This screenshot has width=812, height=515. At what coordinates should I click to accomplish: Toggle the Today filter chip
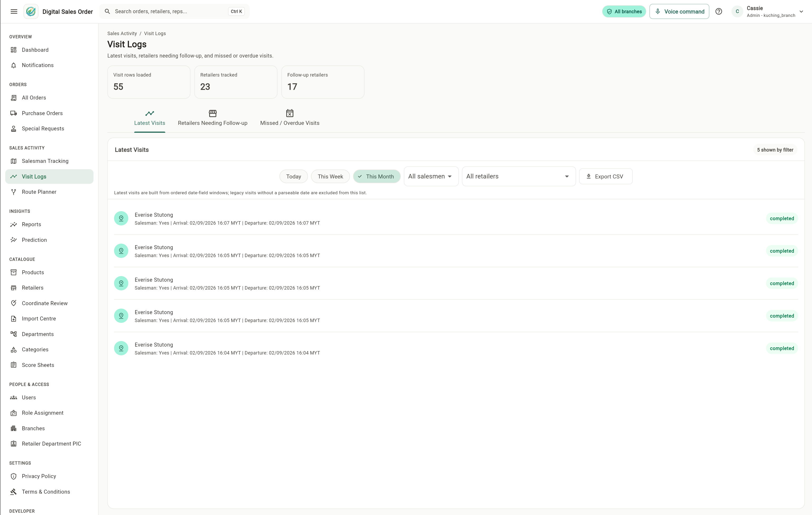pyautogui.click(x=293, y=177)
